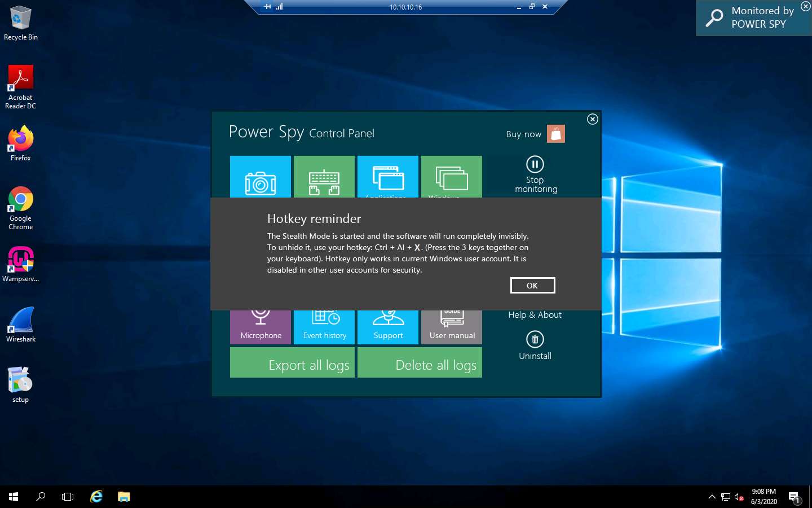Open Help & About
The width and height of the screenshot is (812, 508).
click(x=535, y=315)
